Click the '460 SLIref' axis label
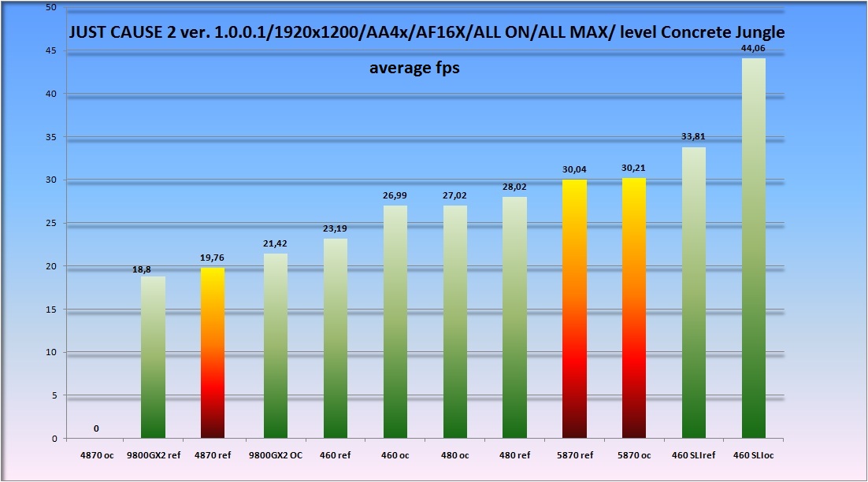Viewport: 868px width, 482px height. (694, 455)
